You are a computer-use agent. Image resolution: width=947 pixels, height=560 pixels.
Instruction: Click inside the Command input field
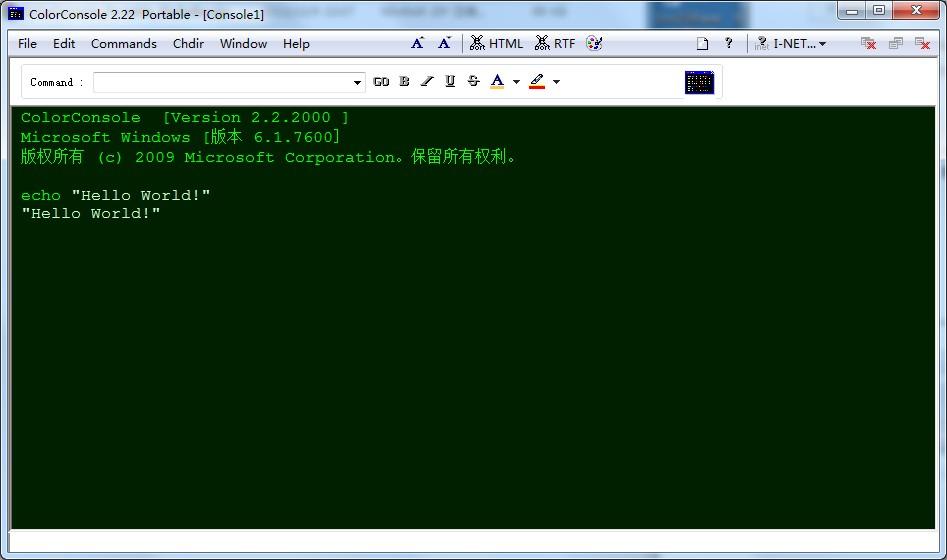coord(222,82)
